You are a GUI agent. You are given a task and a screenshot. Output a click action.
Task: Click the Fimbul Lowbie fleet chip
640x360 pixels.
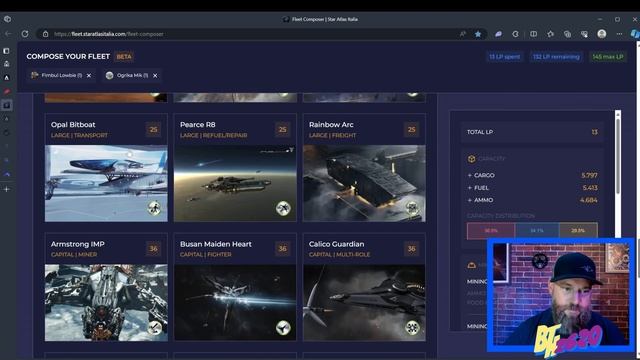[62, 76]
